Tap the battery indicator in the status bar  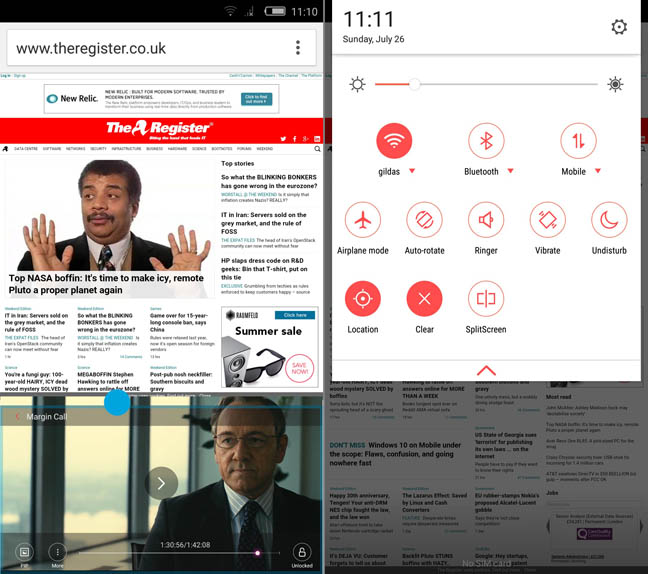point(274,11)
